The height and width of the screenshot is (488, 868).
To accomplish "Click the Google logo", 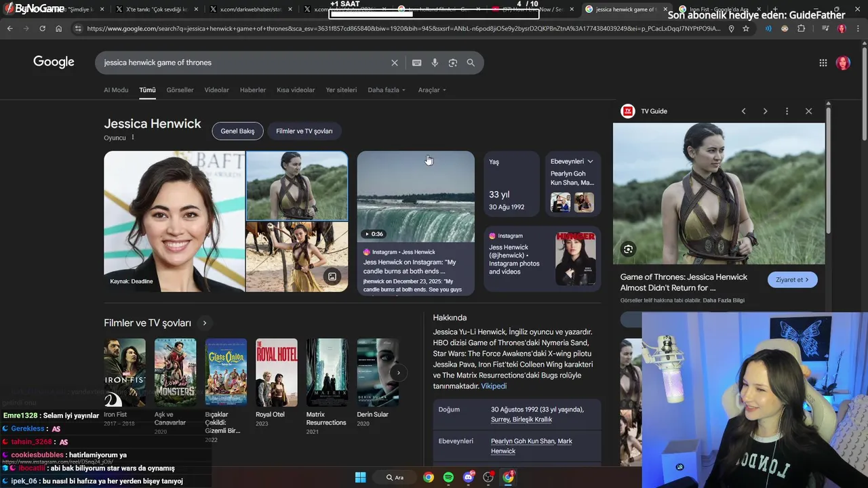I will (x=54, y=62).
